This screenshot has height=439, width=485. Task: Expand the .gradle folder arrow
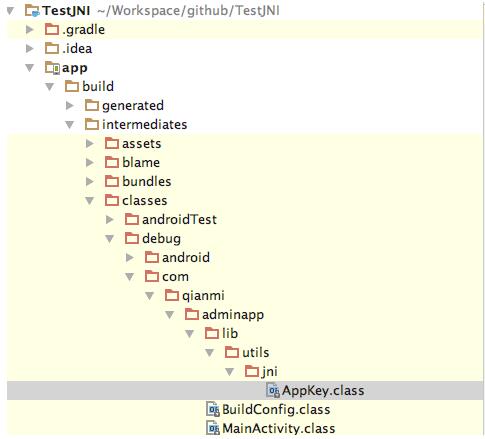pos(30,29)
